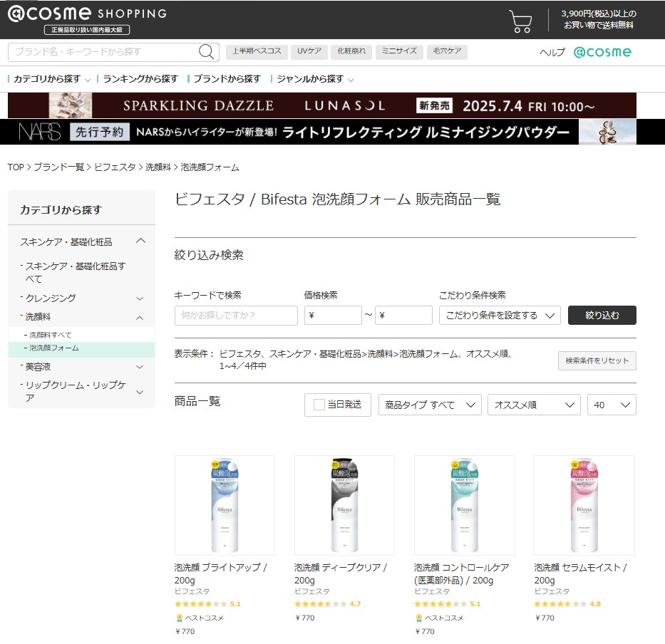665x644 pixels.
Task: Click the maximum price field
Action: coord(403,316)
